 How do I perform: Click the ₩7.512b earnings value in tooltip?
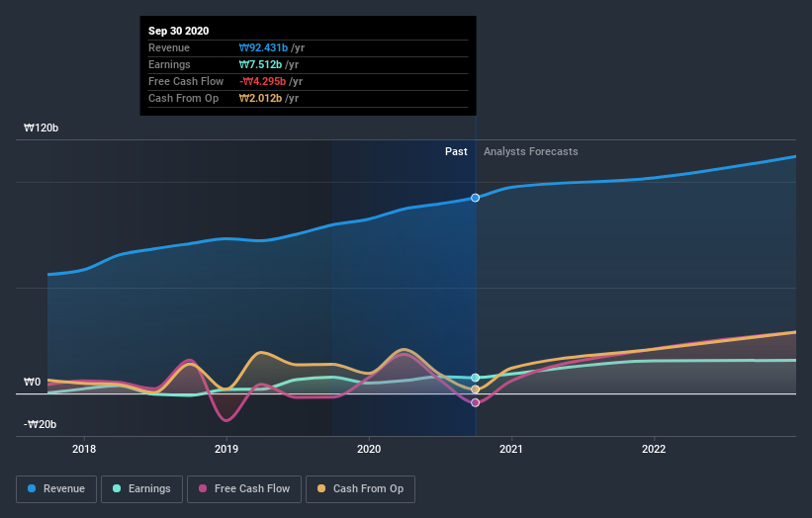260,64
